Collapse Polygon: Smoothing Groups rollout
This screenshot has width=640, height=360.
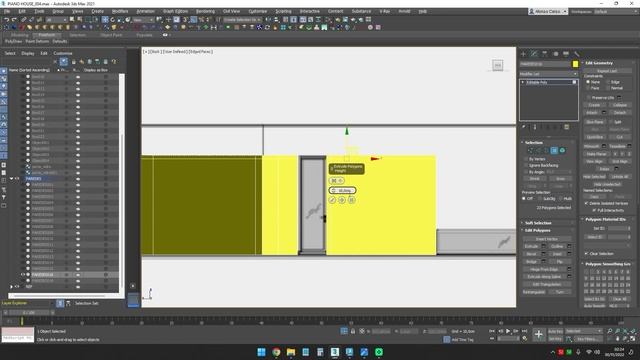(x=608, y=264)
